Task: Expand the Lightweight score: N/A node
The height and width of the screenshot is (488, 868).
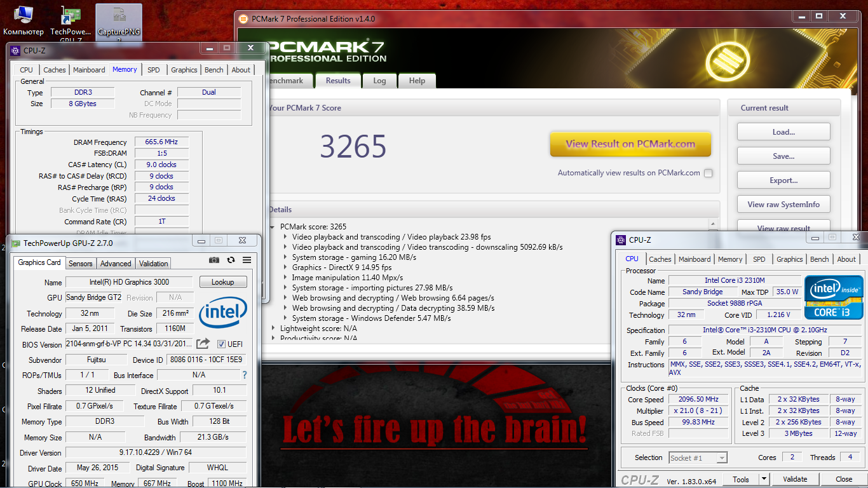Action: [x=273, y=329]
